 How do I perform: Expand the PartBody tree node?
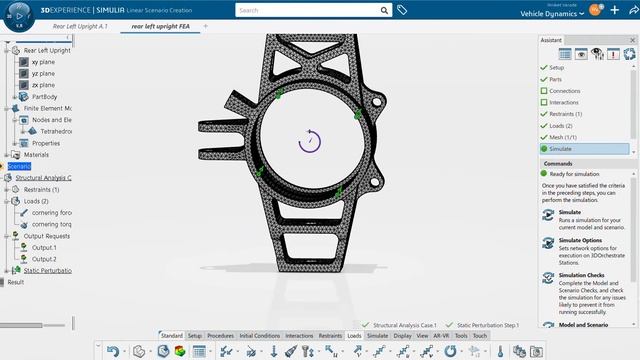[x=15, y=97]
